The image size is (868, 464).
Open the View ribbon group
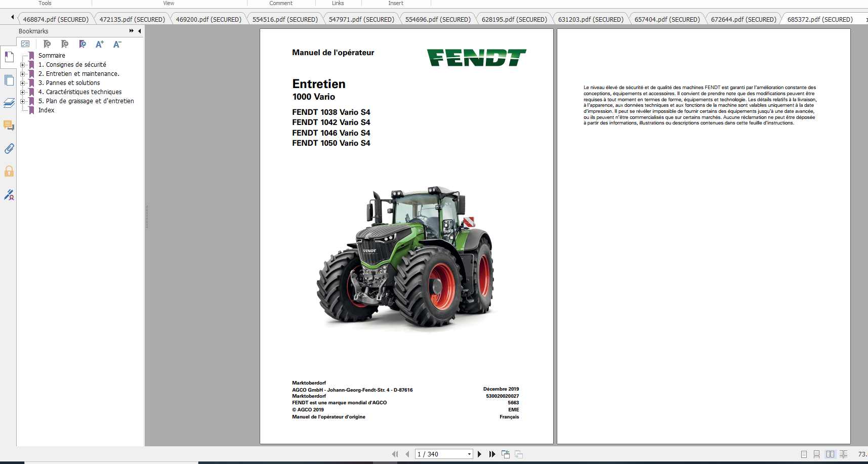[169, 3]
